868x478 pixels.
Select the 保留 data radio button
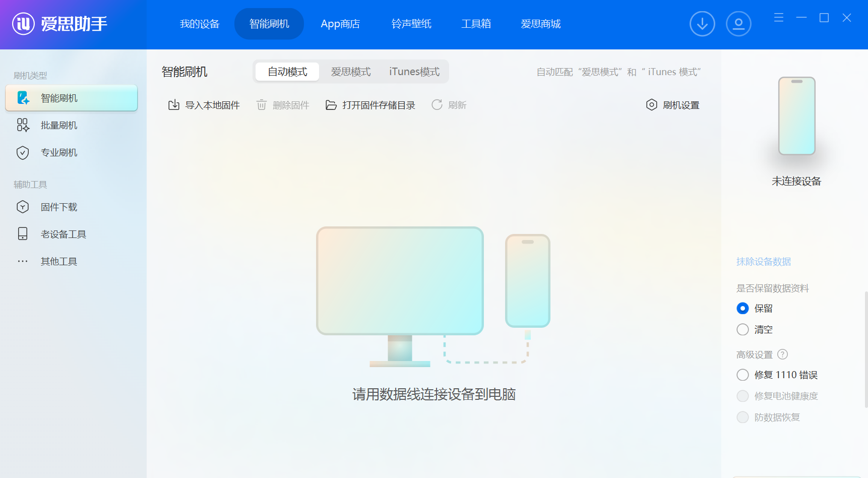pyautogui.click(x=742, y=308)
